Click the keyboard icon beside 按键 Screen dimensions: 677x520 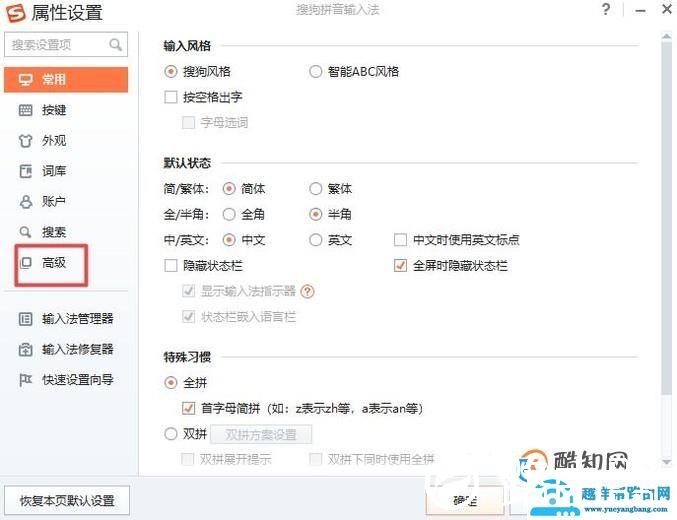coord(25,110)
